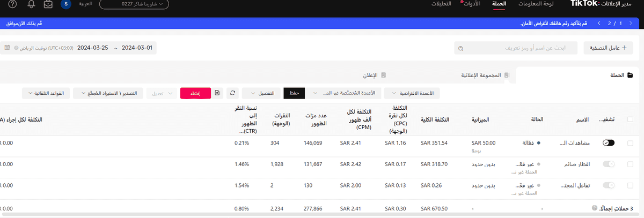The height and width of the screenshot is (218, 644).
Task: Open the الأدوات tools menu
Action: [x=472, y=4]
